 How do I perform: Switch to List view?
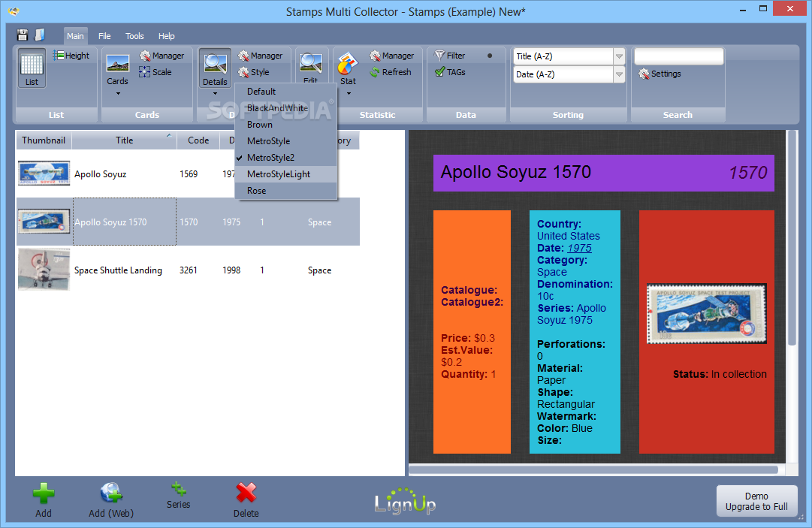[x=32, y=68]
